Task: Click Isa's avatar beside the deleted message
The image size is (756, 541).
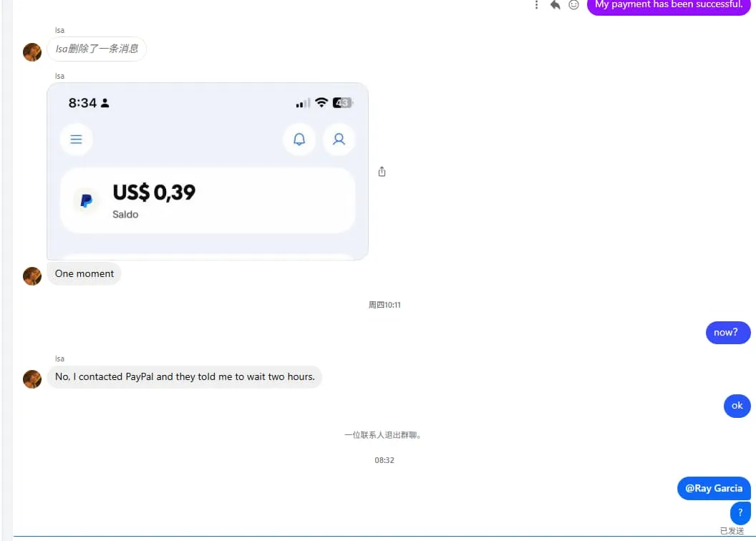Action: (x=32, y=52)
